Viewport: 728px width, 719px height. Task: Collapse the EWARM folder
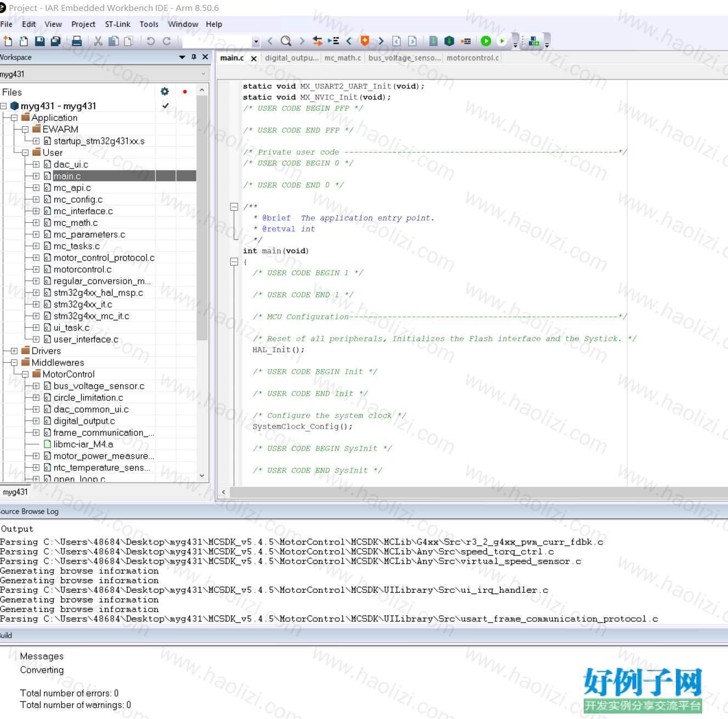pyautogui.click(x=25, y=130)
